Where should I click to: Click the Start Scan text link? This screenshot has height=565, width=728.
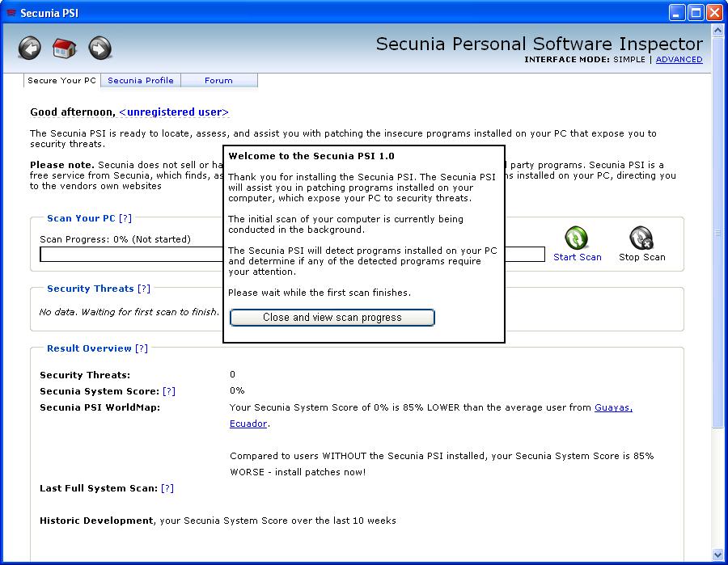(577, 257)
